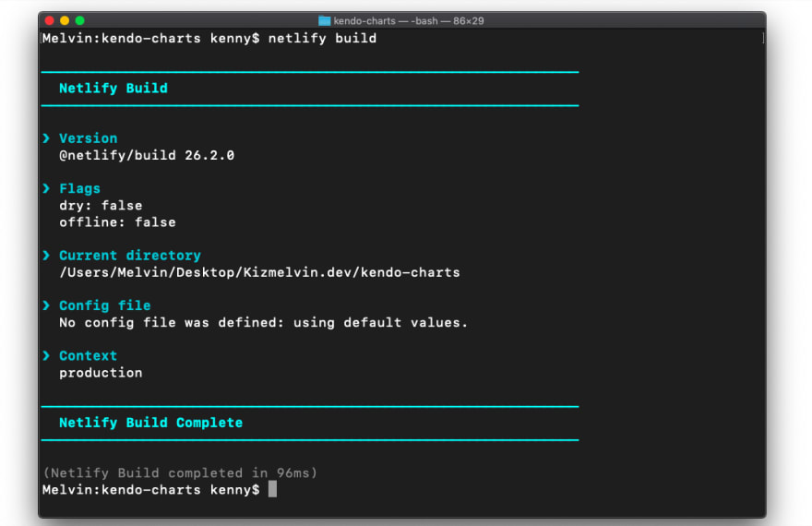Click the folder icon in title bar
The width and height of the screenshot is (812, 526).
pos(324,20)
